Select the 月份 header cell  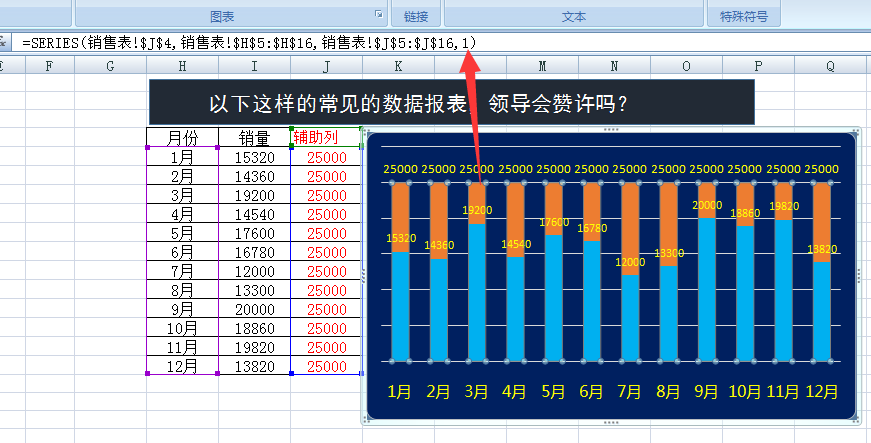pyautogui.click(x=182, y=137)
